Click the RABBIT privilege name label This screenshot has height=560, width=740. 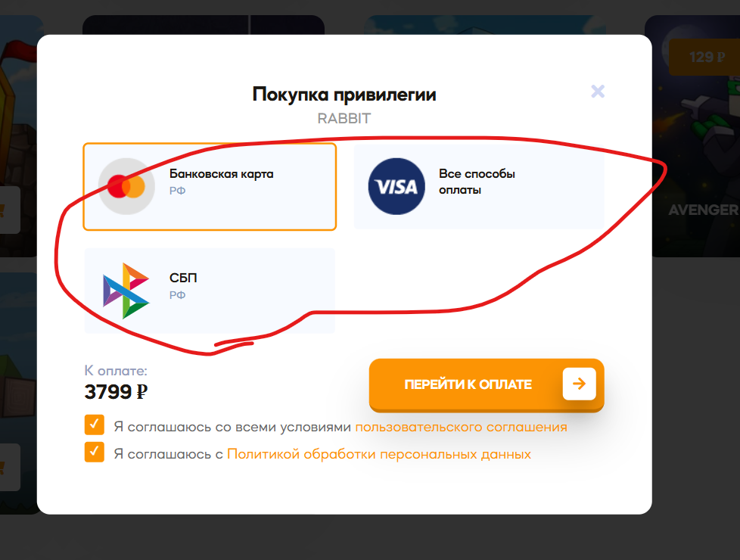(x=344, y=119)
